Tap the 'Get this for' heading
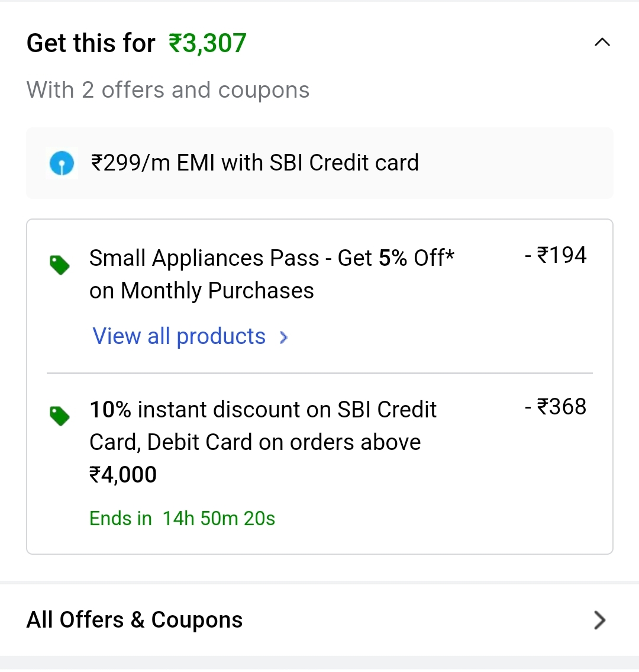 [x=91, y=43]
